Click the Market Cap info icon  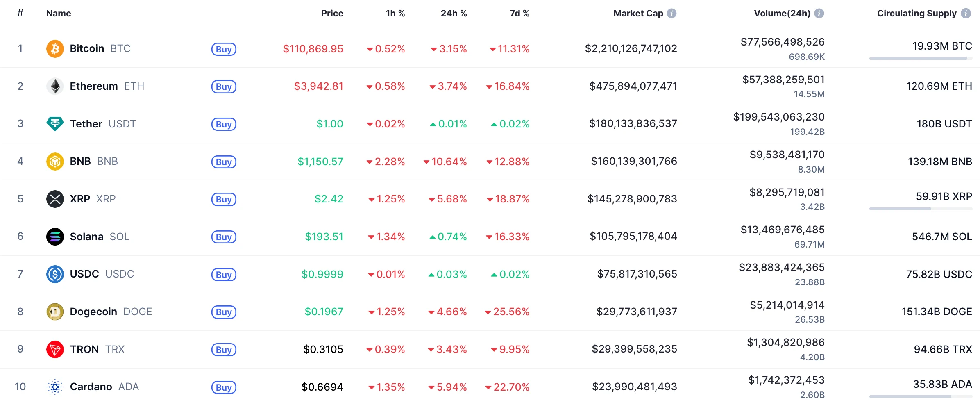click(x=671, y=14)
